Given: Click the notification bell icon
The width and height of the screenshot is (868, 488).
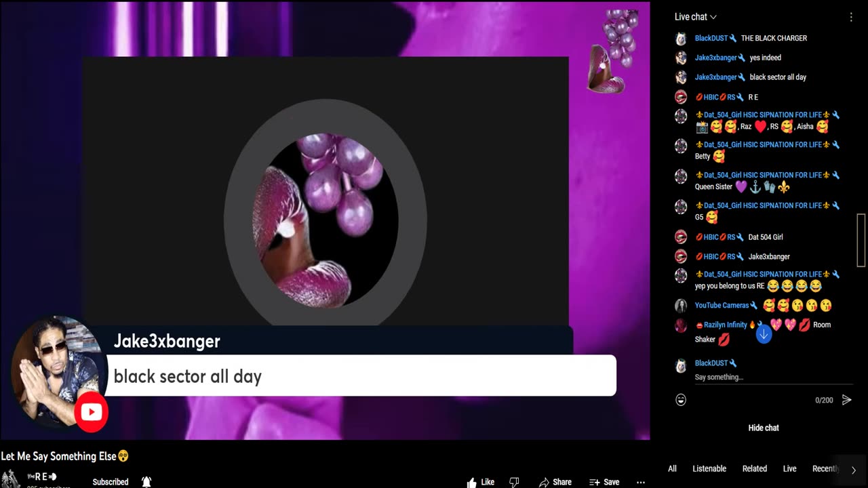Looking at the screenshot, I should (x=146, y=482).
